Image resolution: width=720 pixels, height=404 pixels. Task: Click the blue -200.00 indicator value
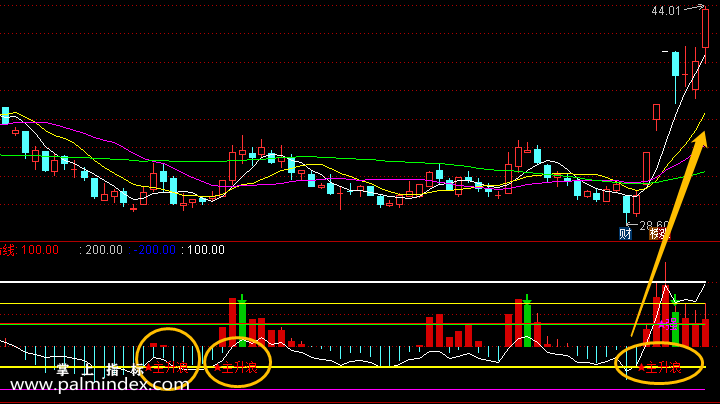point(155,250)
